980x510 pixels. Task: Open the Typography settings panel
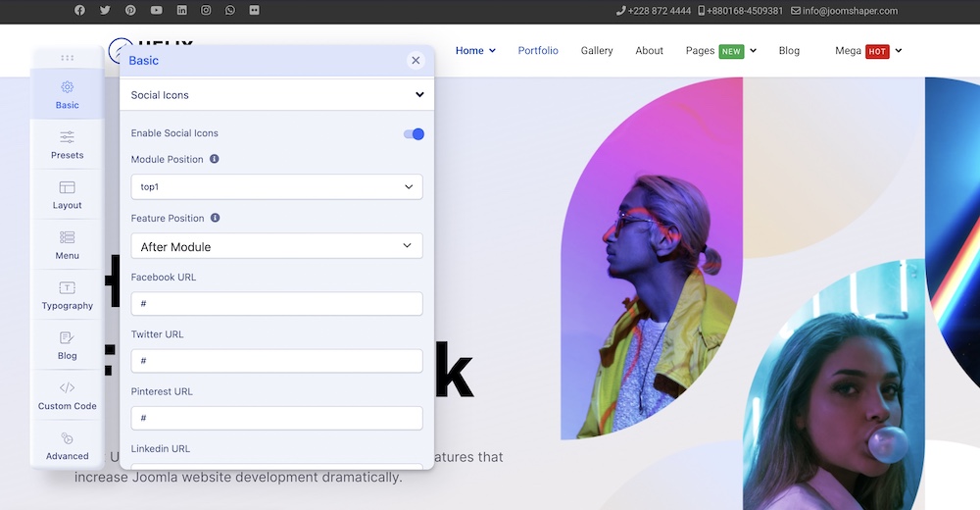tap(67, 294)
